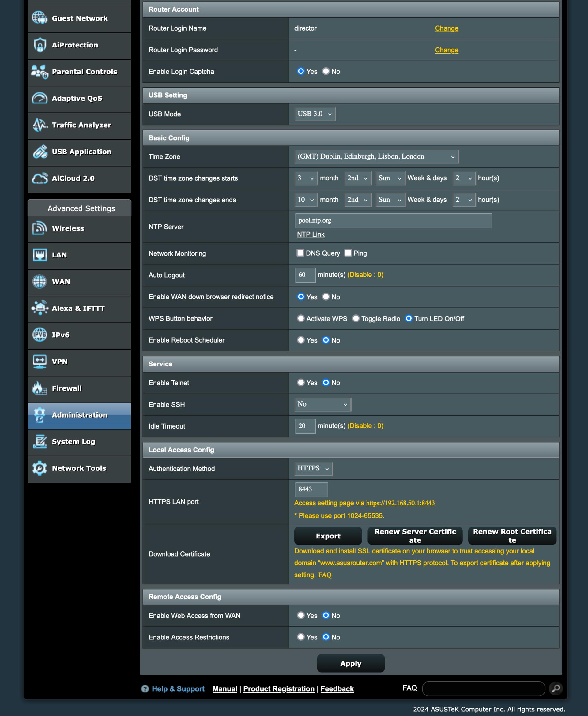The width and height of the screenshot is (588, 716).
Task: Set WPS button to Toggle Radio
Action: click(356, 319)
